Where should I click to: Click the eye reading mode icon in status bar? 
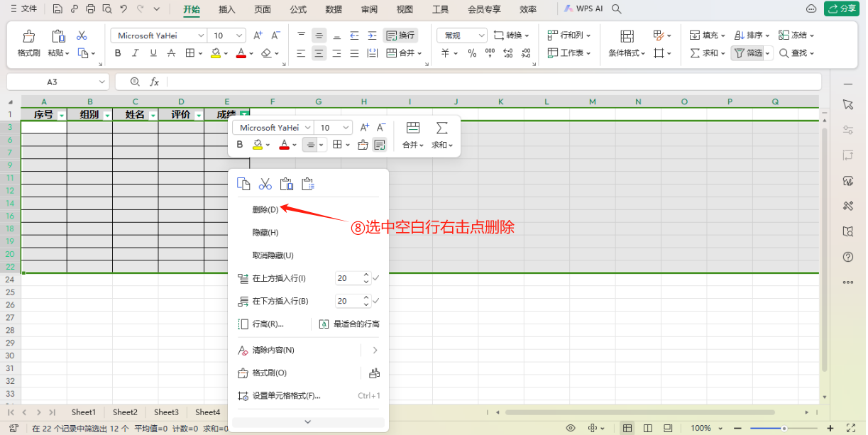coord(570,428)
